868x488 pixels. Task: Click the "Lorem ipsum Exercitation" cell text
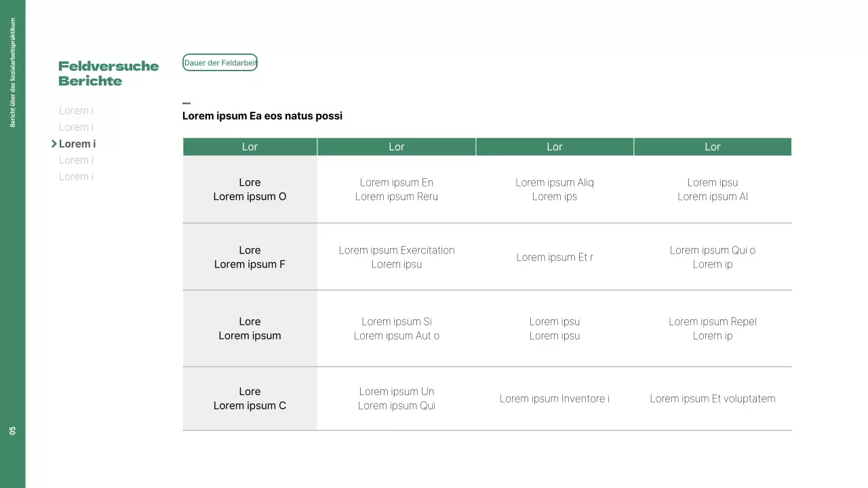[x=397, y=250]
